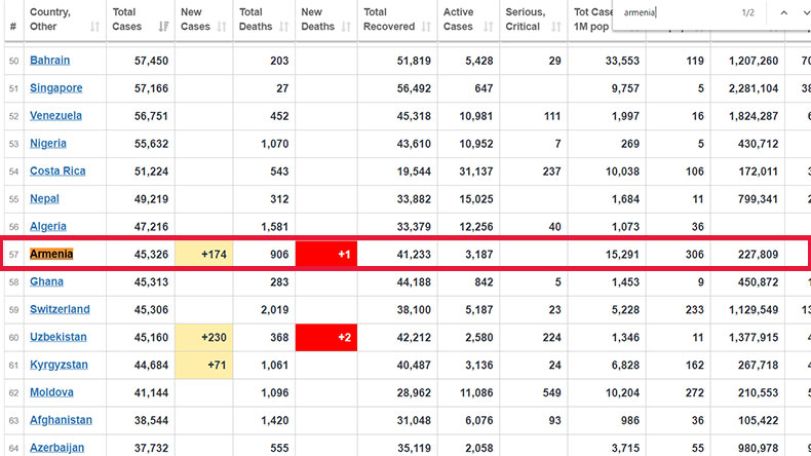Screen dimensions: 811x456
Task: Open the Uzbekistan country link
Action: [58, 337]
